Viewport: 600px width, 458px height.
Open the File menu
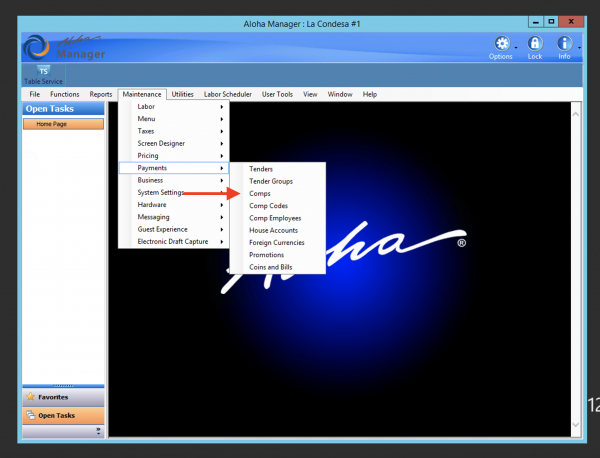tap(34, 94)
